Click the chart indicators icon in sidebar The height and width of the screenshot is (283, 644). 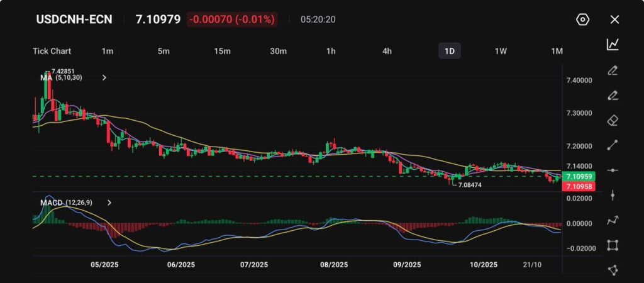pos(613,44)
